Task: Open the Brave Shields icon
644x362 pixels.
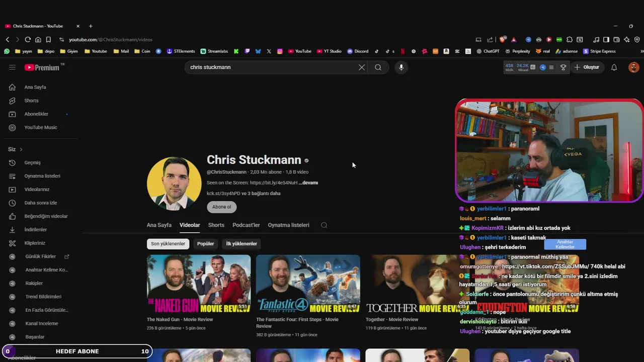Action: point(502,39)
